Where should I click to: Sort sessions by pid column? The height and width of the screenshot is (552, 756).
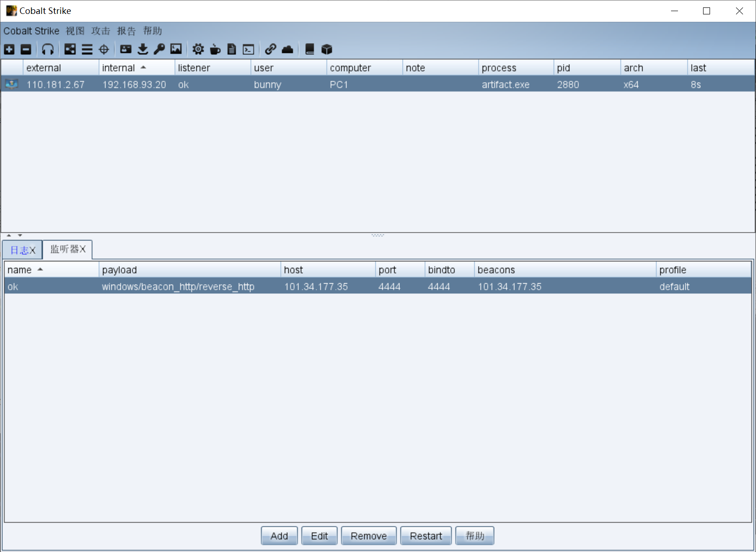point(587,68)
